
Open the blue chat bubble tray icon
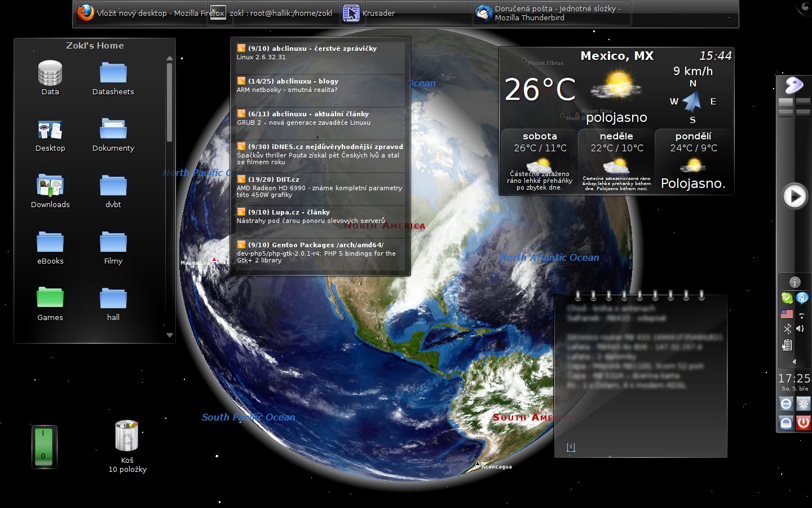[802, 297]
